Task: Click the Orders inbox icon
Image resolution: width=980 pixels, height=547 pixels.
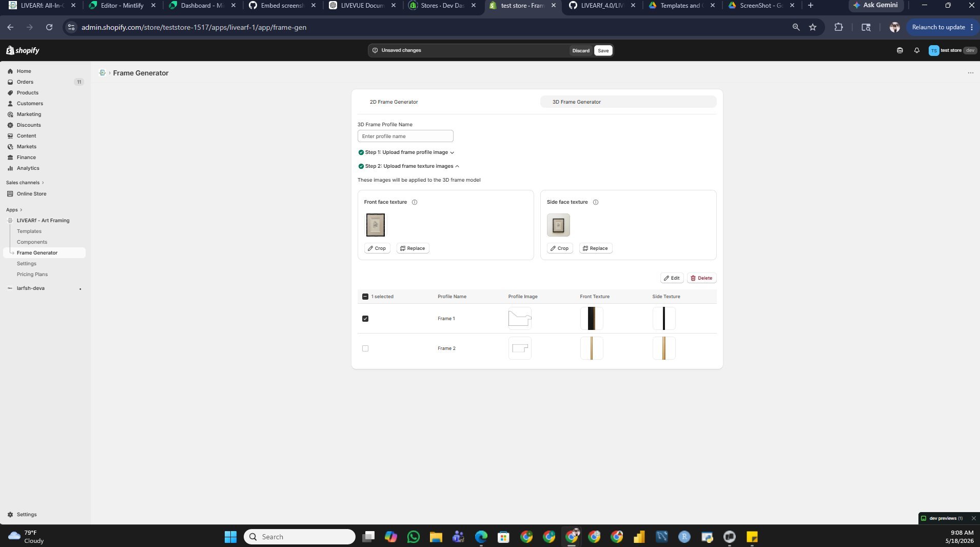Action: (10, 82)
